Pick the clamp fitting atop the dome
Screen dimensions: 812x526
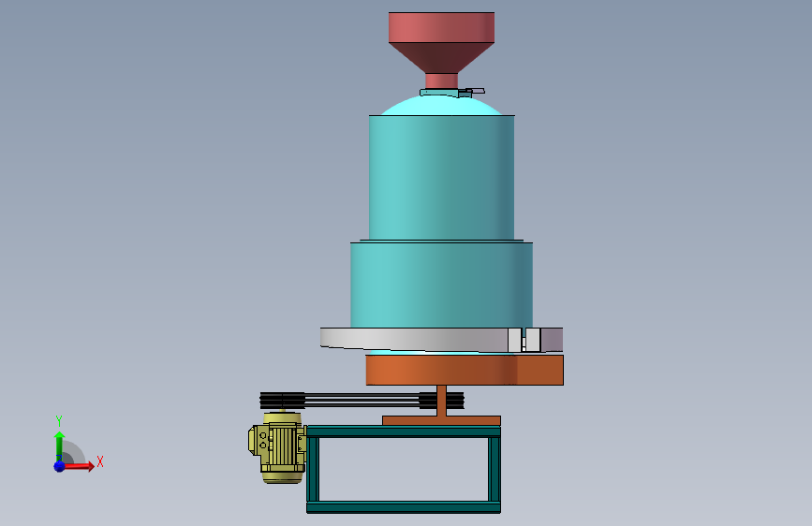coord(451,92)
